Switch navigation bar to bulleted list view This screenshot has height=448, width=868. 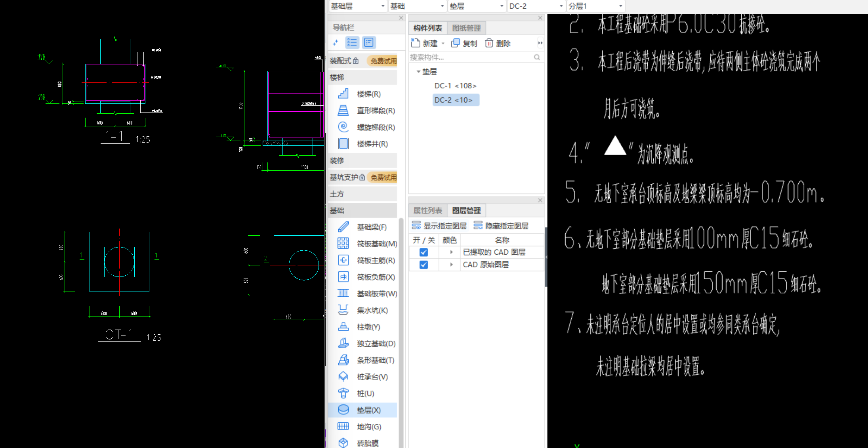[352, 42]
